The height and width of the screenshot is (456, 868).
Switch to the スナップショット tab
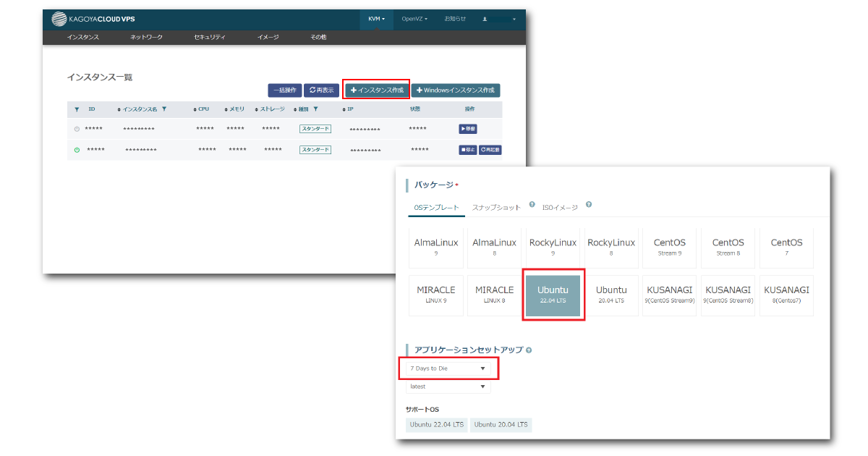[496, 208]
